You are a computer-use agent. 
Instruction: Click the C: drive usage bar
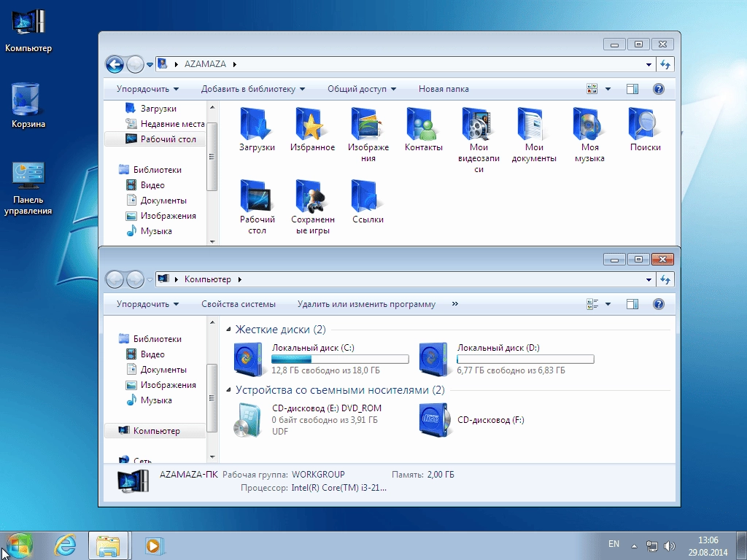pyautogui.click(x=340, y=359)
